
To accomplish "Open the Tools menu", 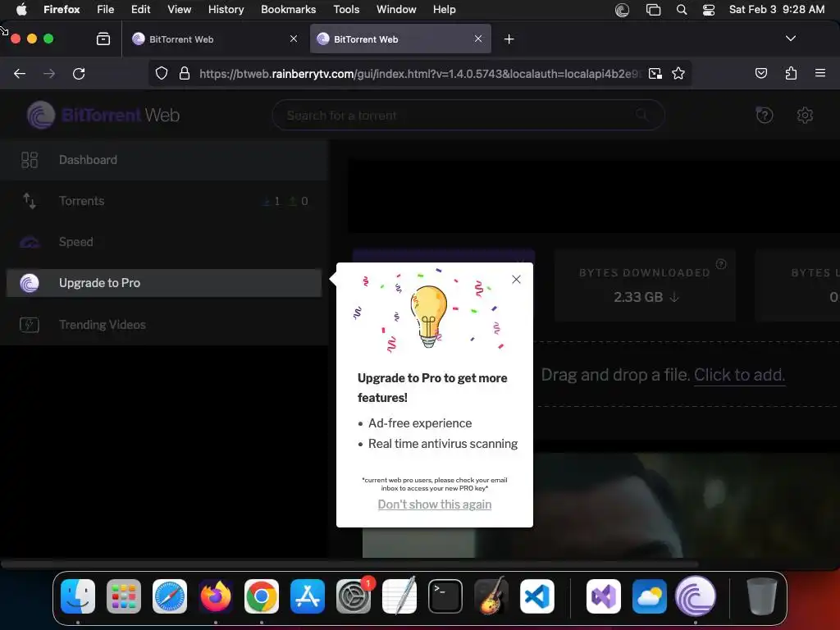I will pyautogui.click(x=346, y=9).
